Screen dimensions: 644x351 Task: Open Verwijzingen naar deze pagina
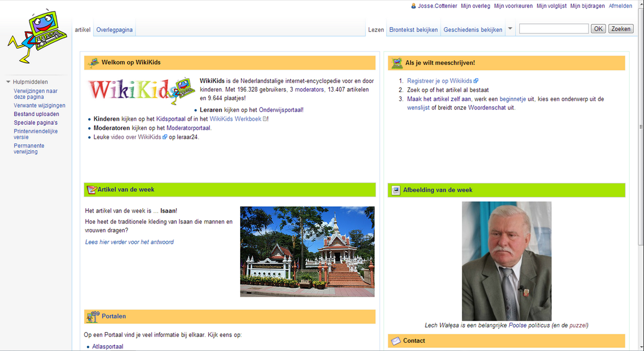coord(36,94)
